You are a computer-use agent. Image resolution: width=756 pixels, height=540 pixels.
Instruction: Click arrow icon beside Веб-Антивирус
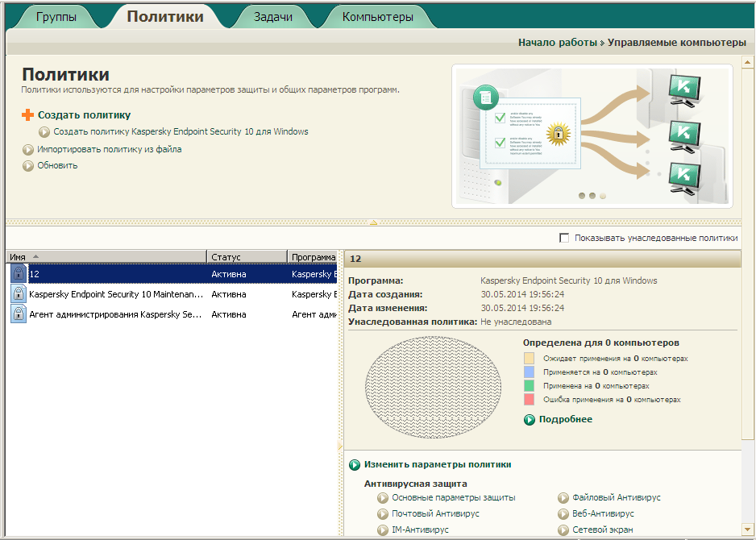(x=563, y=514)
